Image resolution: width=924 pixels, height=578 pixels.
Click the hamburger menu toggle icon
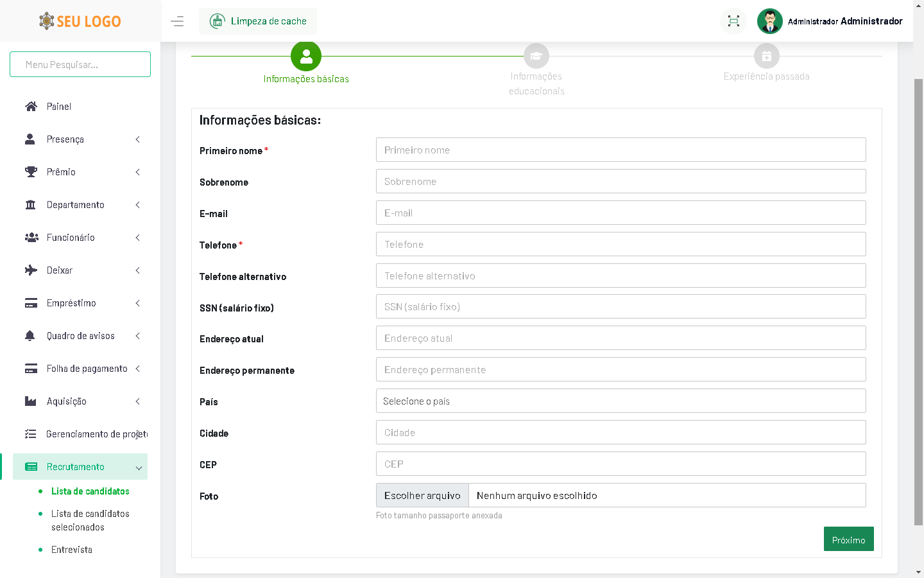[x=177, y=21]
